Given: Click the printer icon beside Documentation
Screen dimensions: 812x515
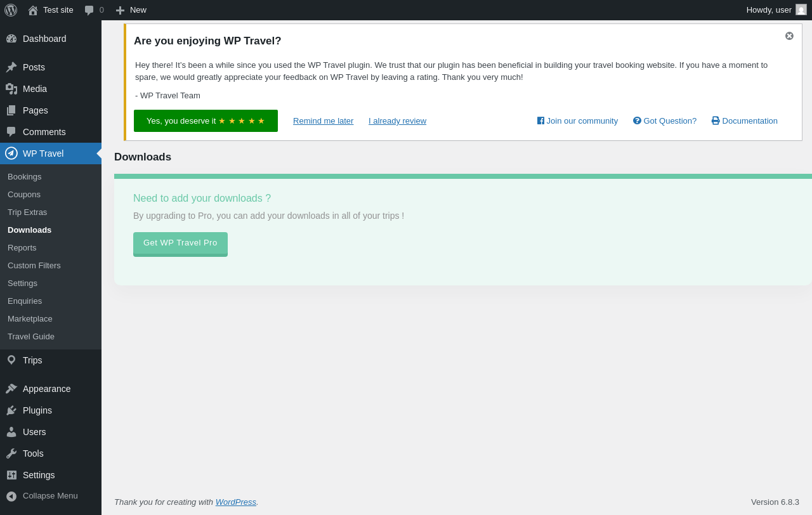Looking at the screenshot, I should [716, 121].
